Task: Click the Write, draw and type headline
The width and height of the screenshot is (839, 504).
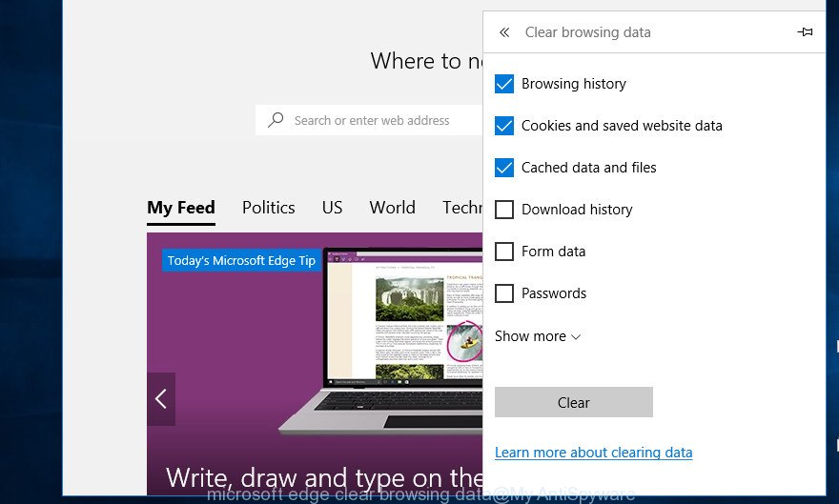Action: (324, 477)
